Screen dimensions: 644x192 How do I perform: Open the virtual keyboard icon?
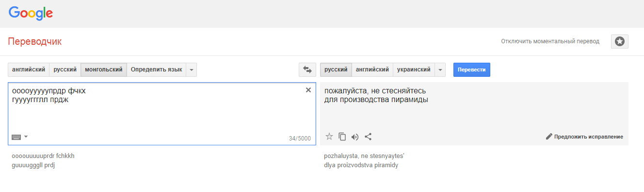(x=16, y=137)
